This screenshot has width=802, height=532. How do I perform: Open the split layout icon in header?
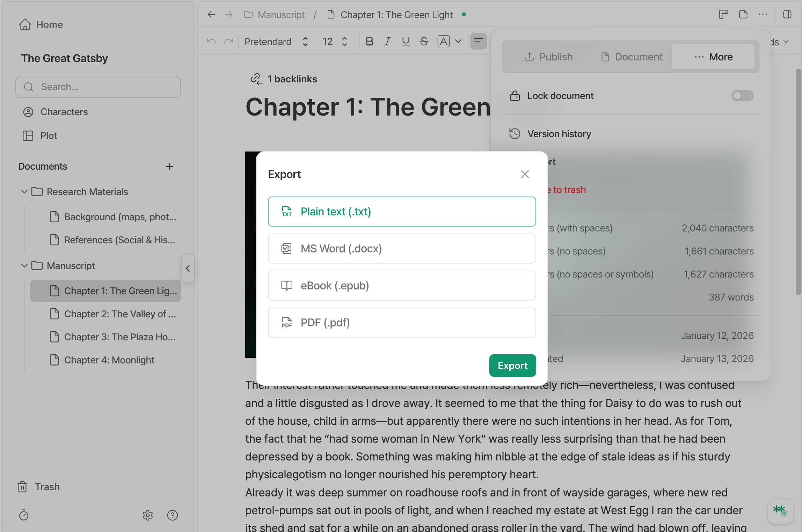coord(724,14)
